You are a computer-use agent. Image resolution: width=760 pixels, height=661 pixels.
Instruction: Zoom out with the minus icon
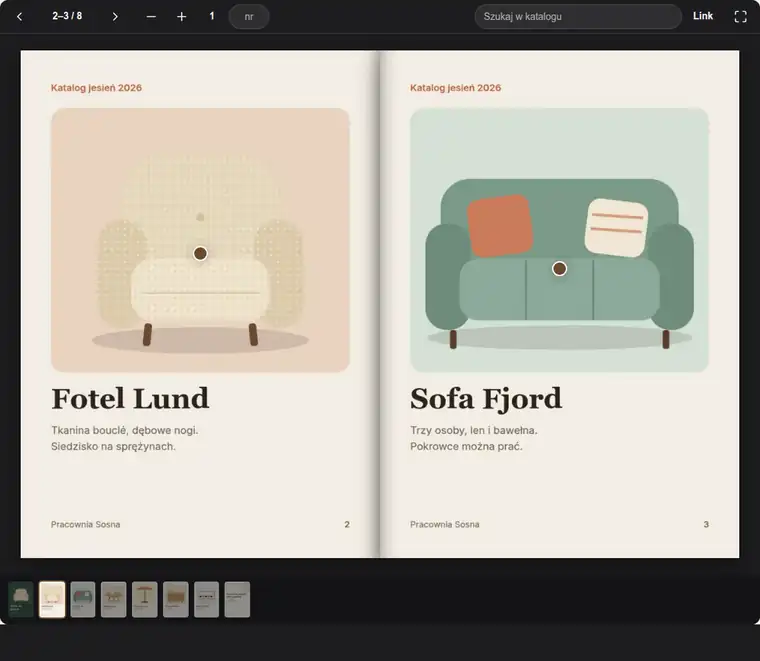pyautogui.click(x=151, y=16)
